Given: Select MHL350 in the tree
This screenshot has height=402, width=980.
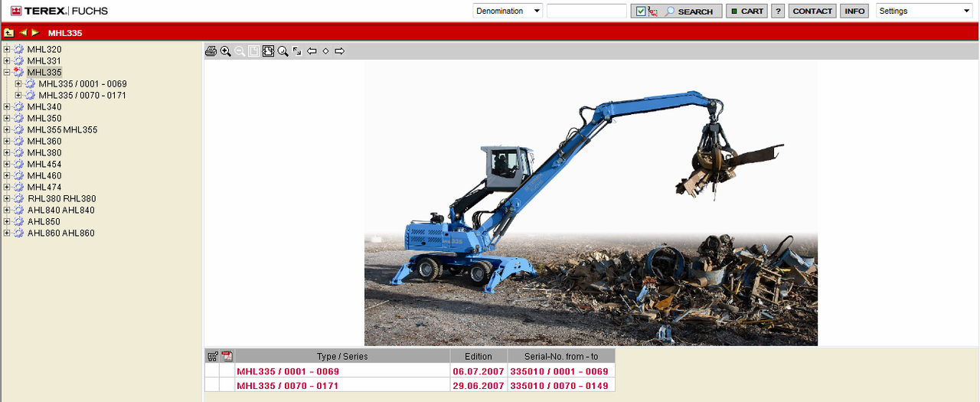Looking at the screenshot, I should (x=44, y=119).
